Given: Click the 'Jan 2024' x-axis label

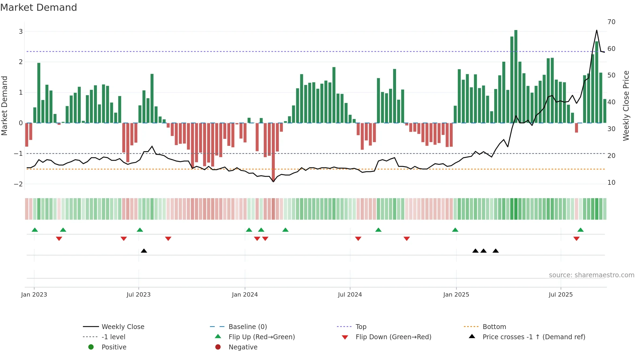Looking at the screenshot, I should 245,294.
